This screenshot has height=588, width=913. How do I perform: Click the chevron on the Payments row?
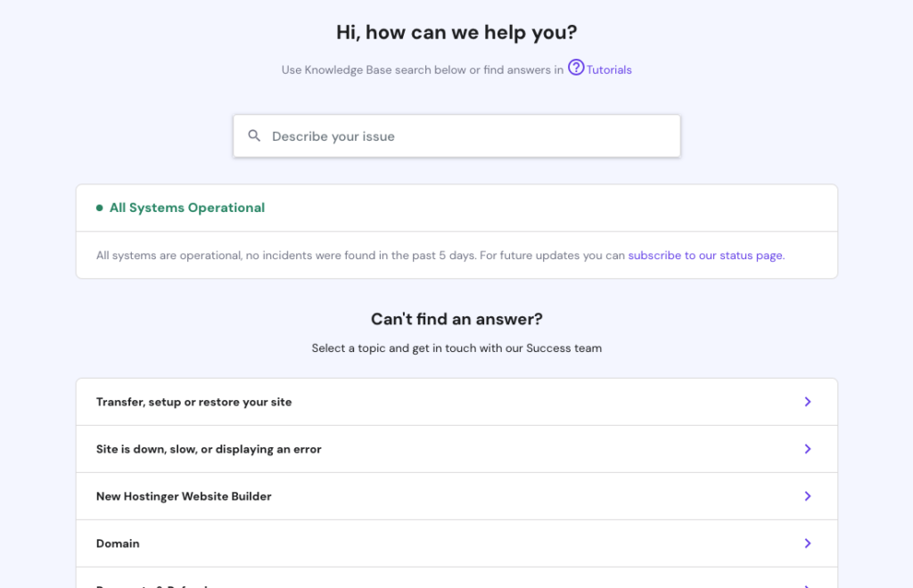(x=808, y=584)
